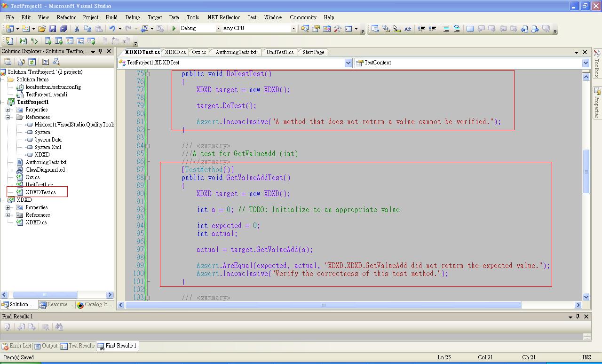The image size is (602, 364).
Task: Click Solution Explorer Properties icon
Action: 8,62
